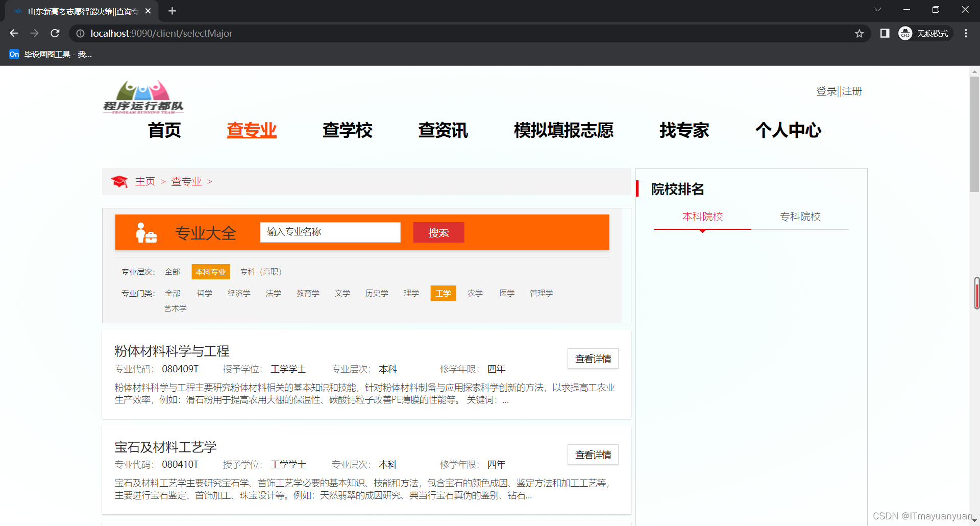The width and height of the screenshot is (980, 526).
Task: Open the new tab plus button
Action: click(172, 11)
